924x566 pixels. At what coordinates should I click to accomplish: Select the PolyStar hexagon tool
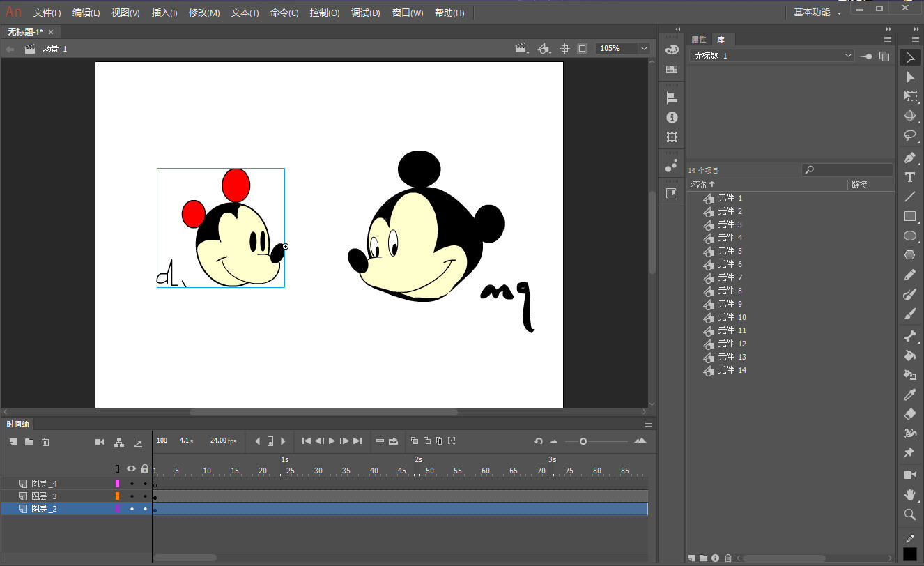910,255
